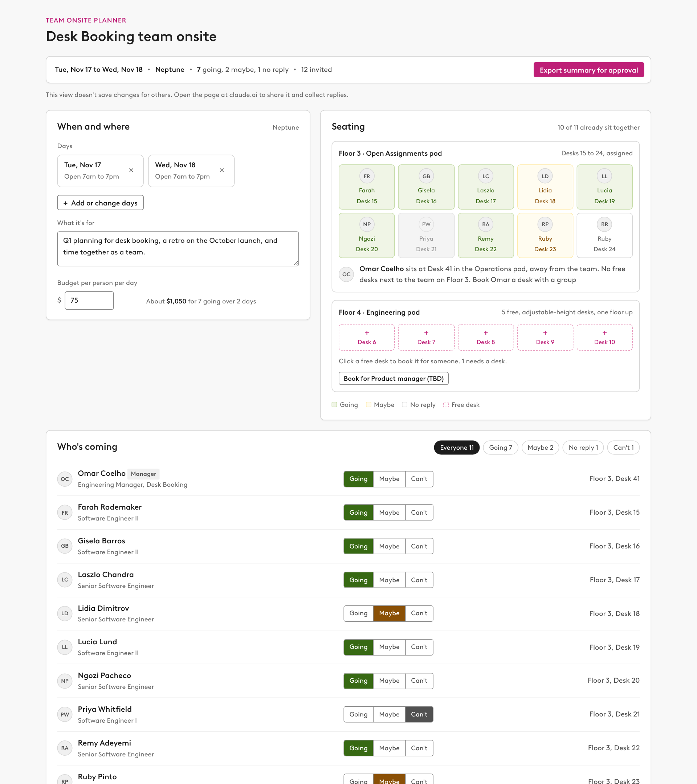Set Lucia Lund to Maybe

[x=389, y=647]
